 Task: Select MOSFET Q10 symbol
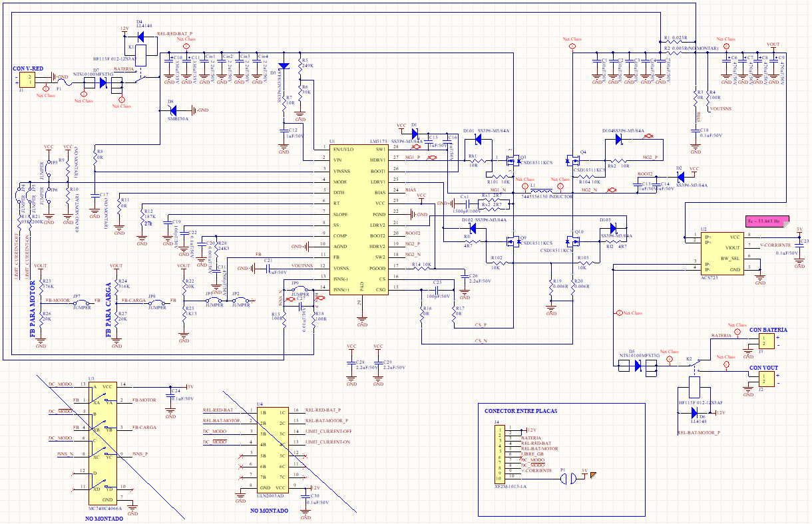[x=572, y=241]
